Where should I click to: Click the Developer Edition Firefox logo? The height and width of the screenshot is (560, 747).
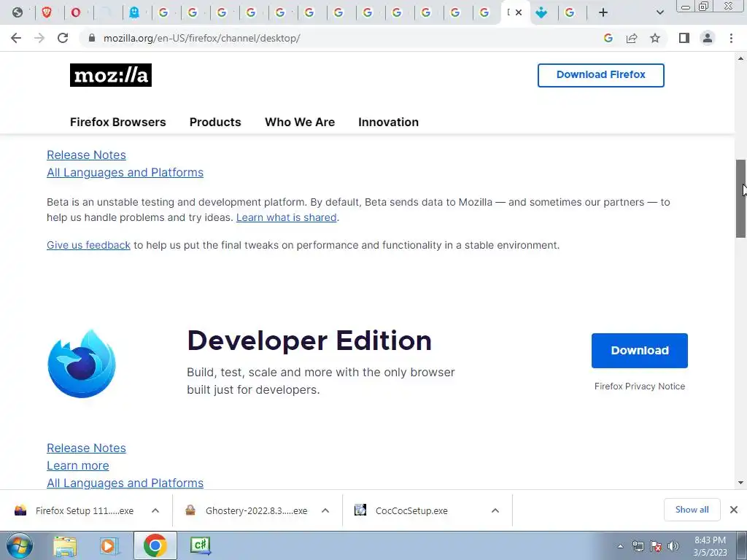82,363
